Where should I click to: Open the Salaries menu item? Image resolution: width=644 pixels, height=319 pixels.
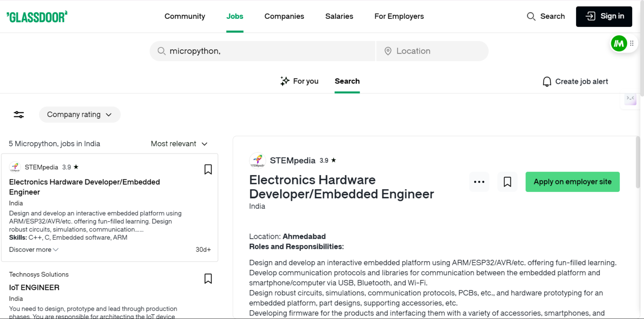[339, 16]
